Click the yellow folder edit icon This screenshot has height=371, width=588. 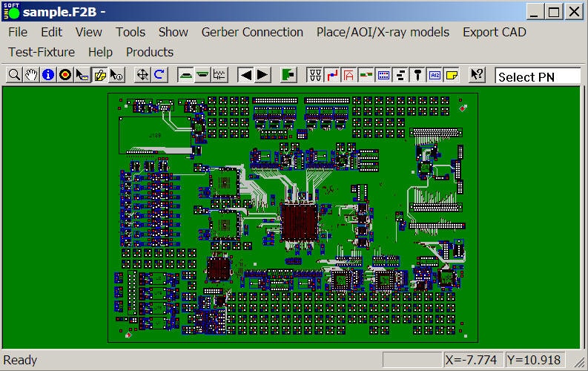click(99, 75)
